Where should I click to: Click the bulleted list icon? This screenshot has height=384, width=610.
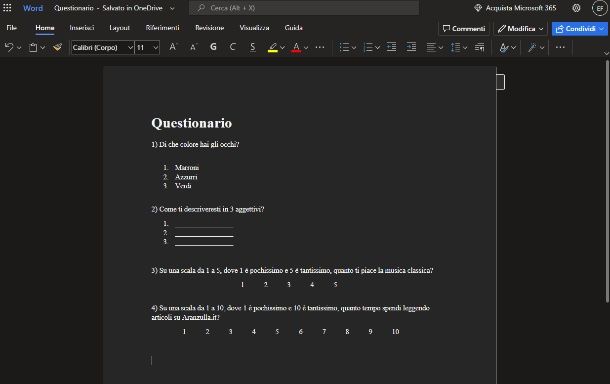(344, 47)
